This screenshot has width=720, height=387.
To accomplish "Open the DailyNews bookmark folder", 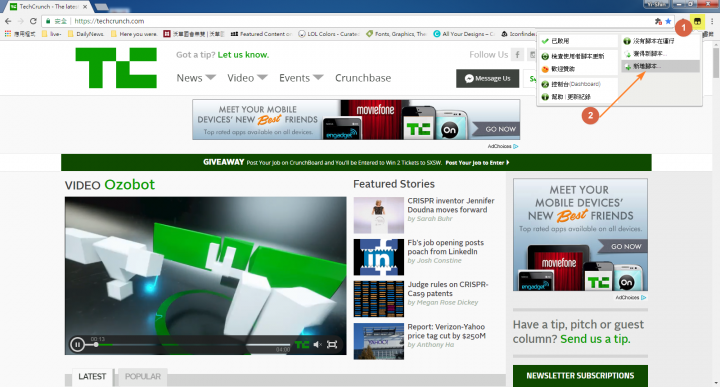I will point(85,34).
